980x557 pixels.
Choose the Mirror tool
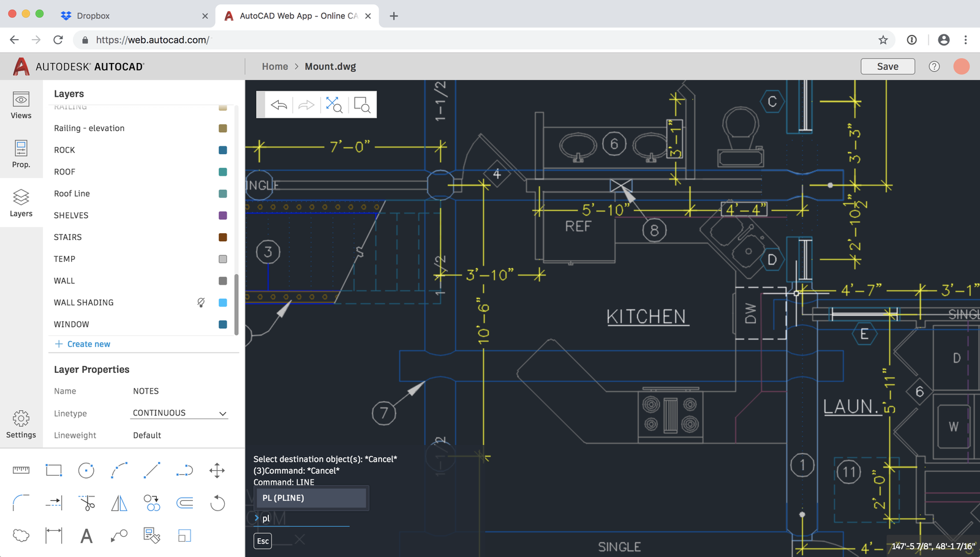pyautogui.click(x=119, y=503)
